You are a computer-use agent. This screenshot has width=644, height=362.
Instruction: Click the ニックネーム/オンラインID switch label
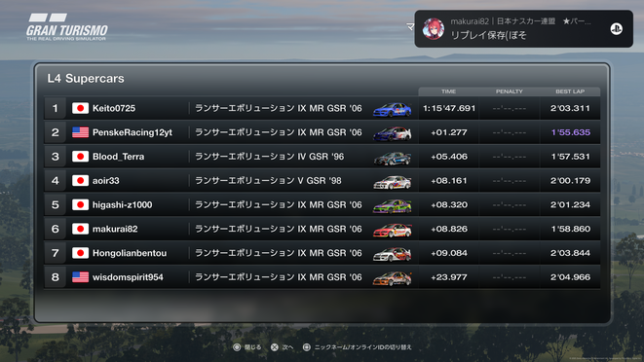(x=362, y=347)
